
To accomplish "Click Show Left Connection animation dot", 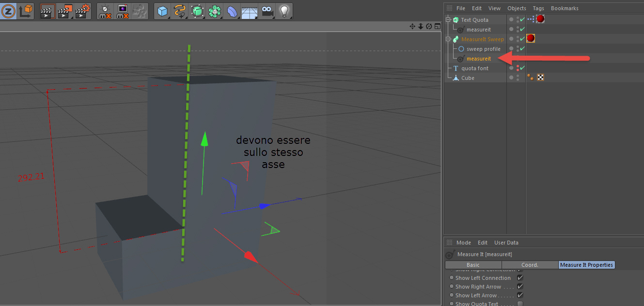I will tap(452, 278).
